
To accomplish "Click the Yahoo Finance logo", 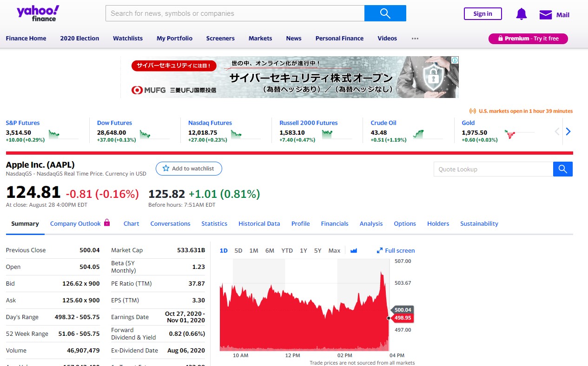I will 38,13.
